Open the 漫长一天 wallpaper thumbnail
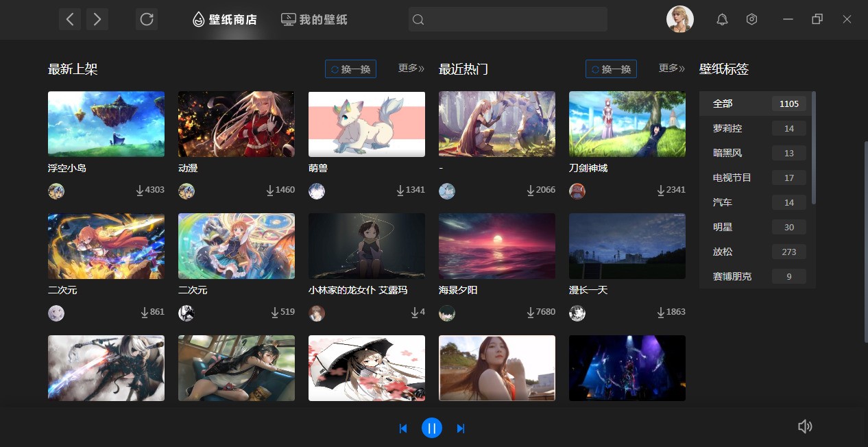 (x=627, y=246)
